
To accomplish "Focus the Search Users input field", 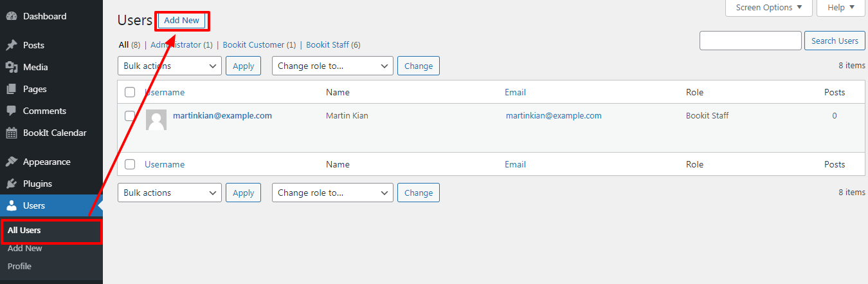I will click(750, 41).
